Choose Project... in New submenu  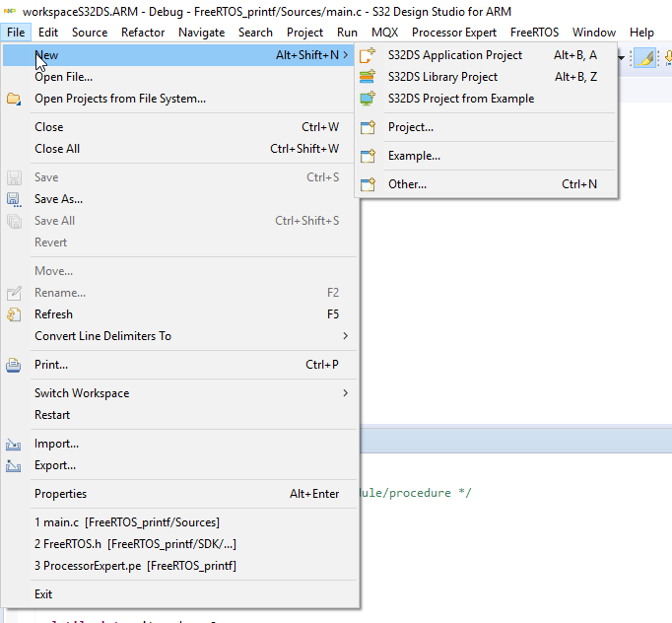coord(486,127)
